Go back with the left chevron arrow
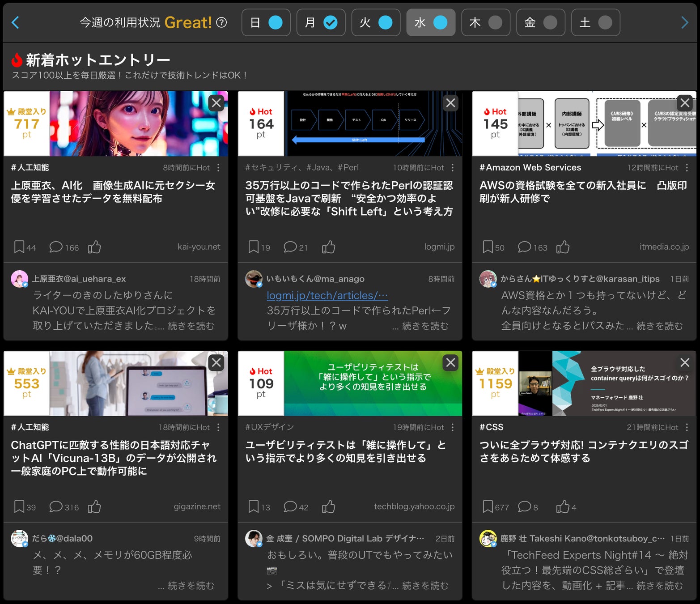 coord(15,22)
